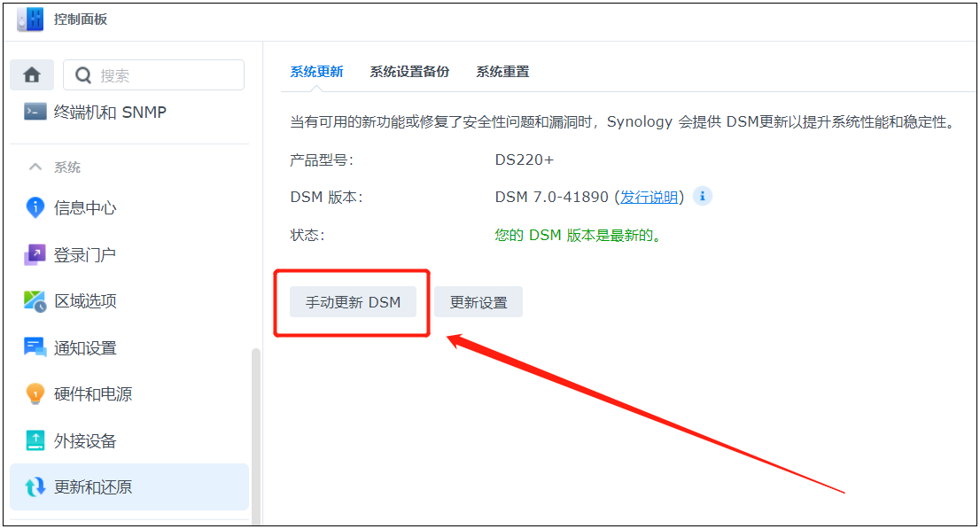Select 区域选项 in sidebar

point(129,301)
